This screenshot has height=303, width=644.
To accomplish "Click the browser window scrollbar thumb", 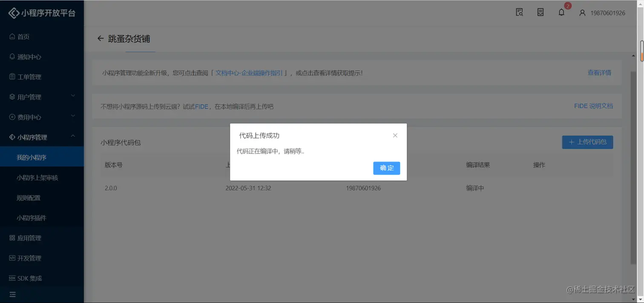I will click(641, 51).
